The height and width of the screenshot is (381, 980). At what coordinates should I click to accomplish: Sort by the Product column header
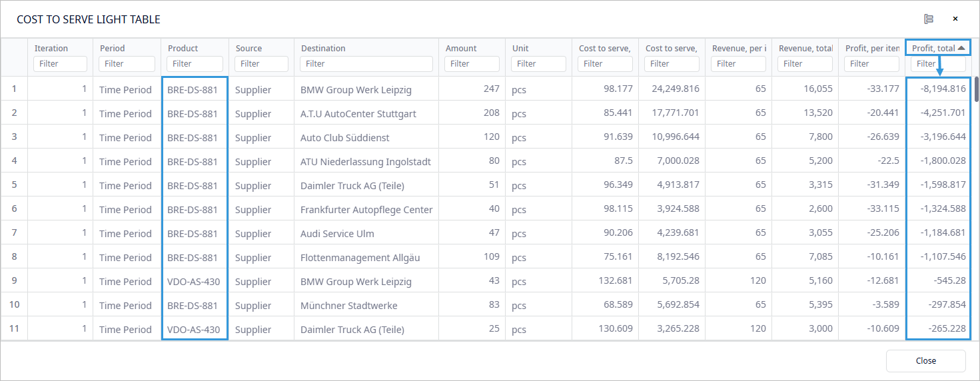coord(183,48)
